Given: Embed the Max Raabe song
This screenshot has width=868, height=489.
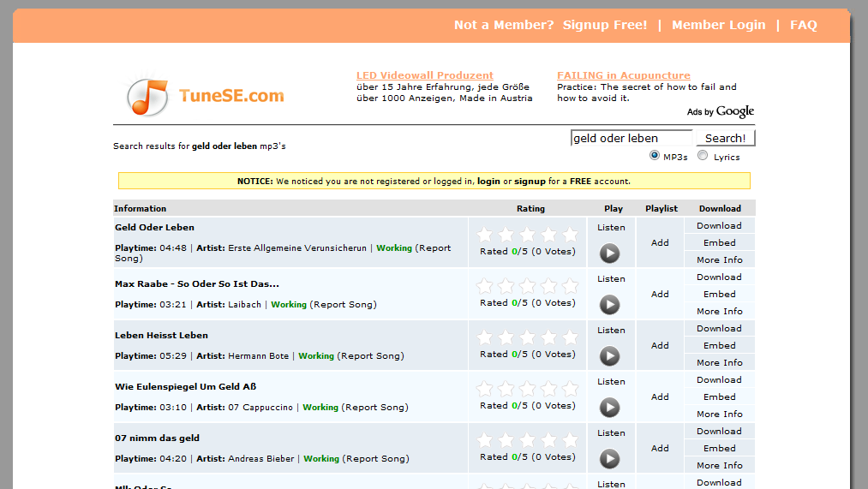Looking at the screenshot, I should tap(719, 295).
